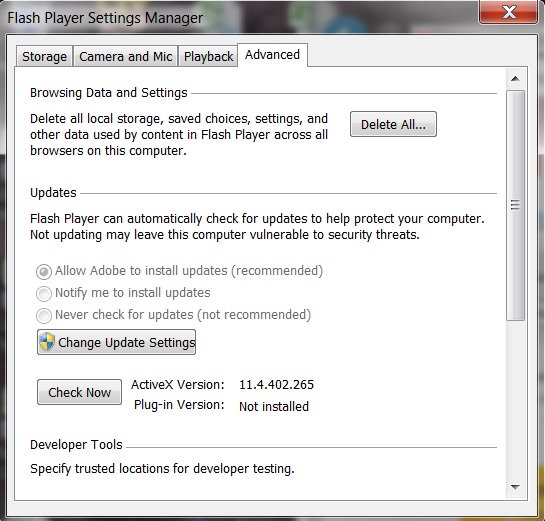
Task: Select the Advanced tab
Action: click(272, 55)
